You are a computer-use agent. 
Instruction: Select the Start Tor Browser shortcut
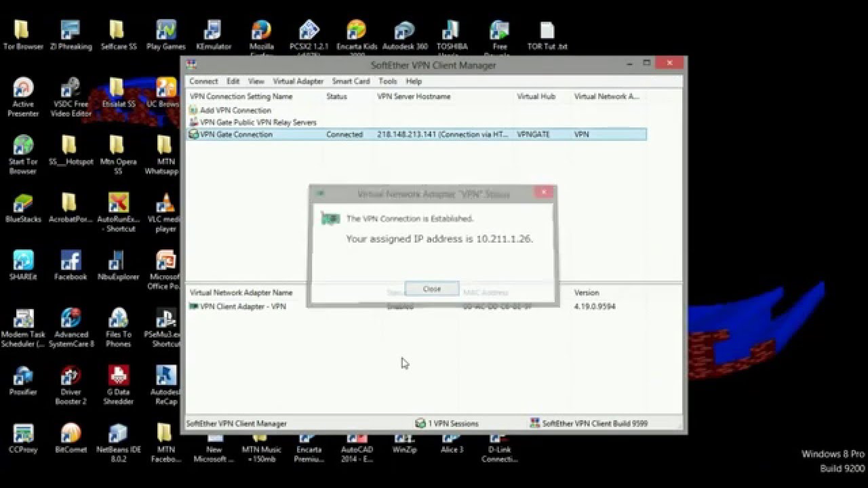(x=23, y=155)
